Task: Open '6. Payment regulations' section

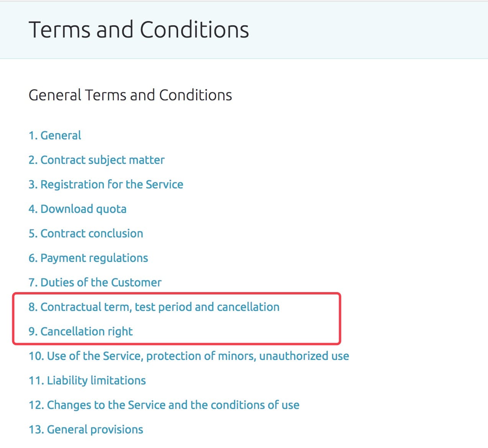Action: pyautogui.click(x=88, y=258)
